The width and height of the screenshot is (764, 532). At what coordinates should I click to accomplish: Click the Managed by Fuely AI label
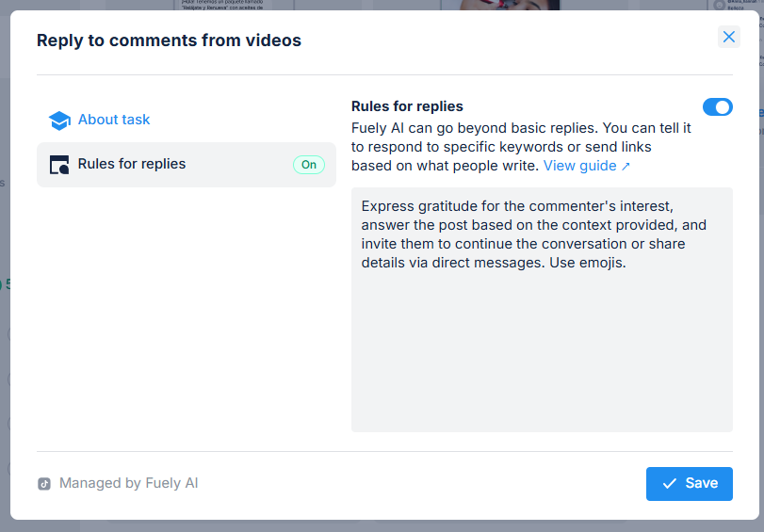(x=128, y=483)
